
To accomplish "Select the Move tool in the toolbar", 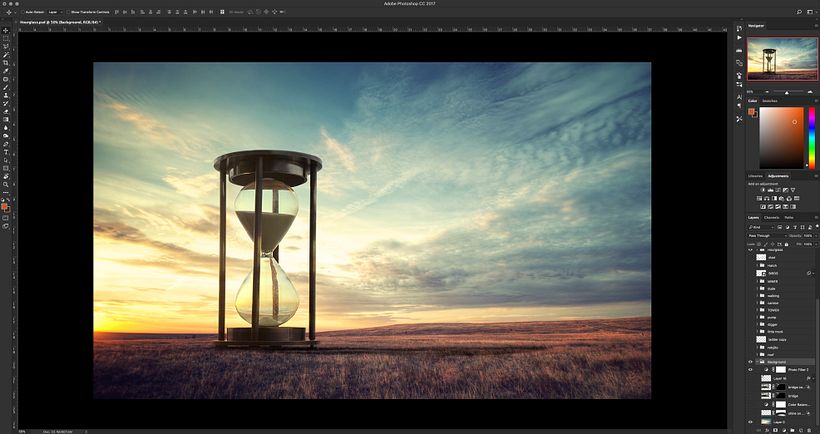I will [x=6, y=30].
